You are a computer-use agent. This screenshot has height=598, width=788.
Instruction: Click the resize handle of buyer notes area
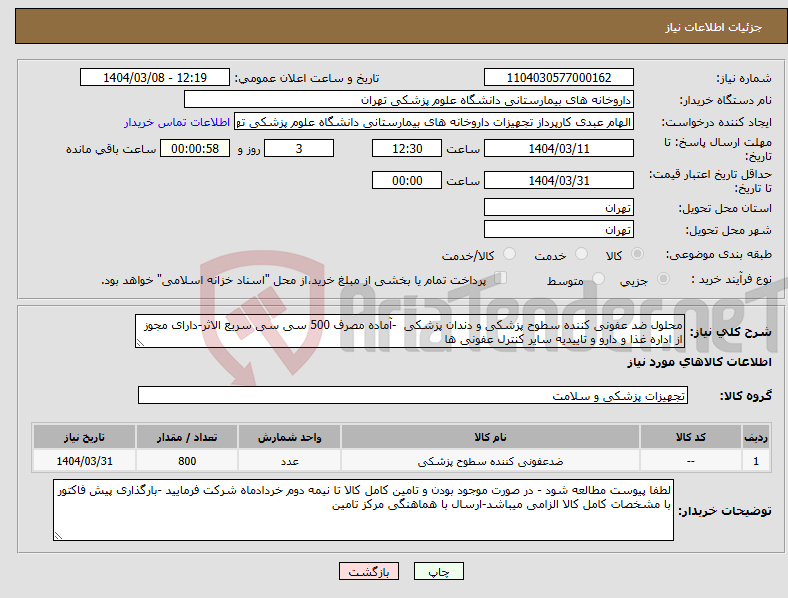(58, 536)
